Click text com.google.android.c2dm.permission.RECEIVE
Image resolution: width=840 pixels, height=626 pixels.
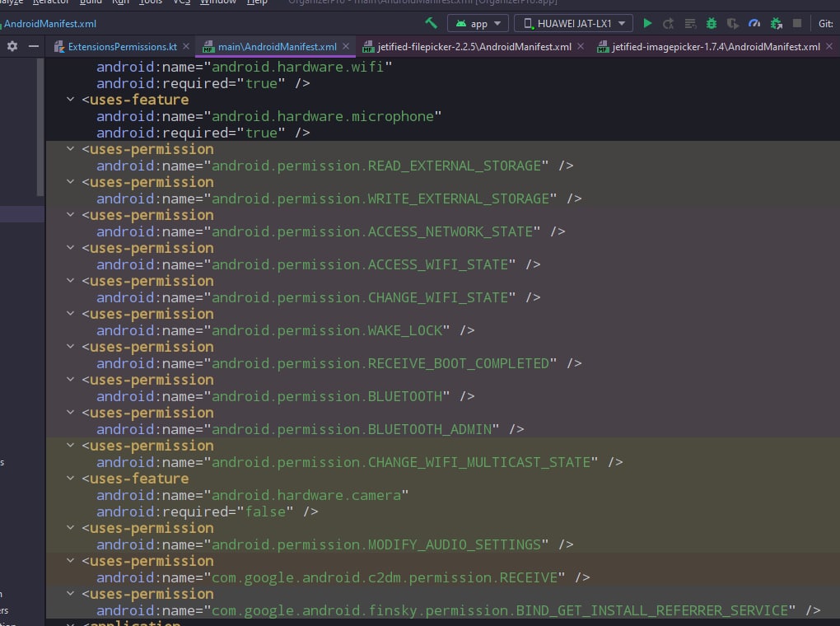[385, 577]
